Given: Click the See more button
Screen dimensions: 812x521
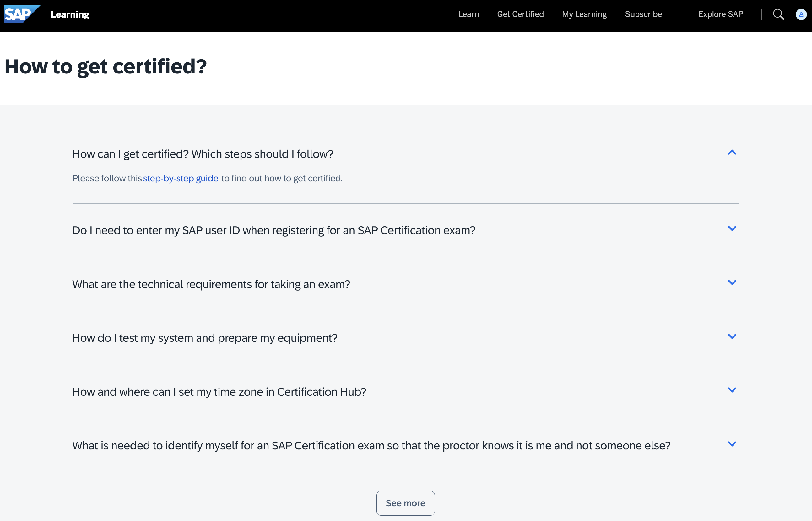Looking at the screenshot, I should tap(405, 503).
